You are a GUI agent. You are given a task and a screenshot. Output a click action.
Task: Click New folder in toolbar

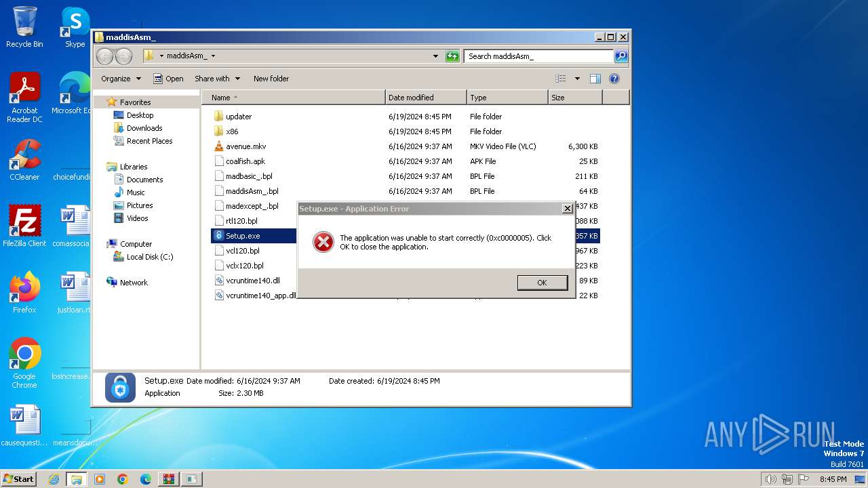click(x=271, y=79)
